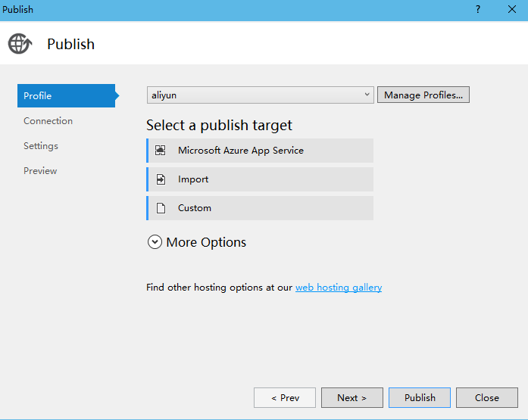Click the Custom blank page icon

click(x=161, y=208)
